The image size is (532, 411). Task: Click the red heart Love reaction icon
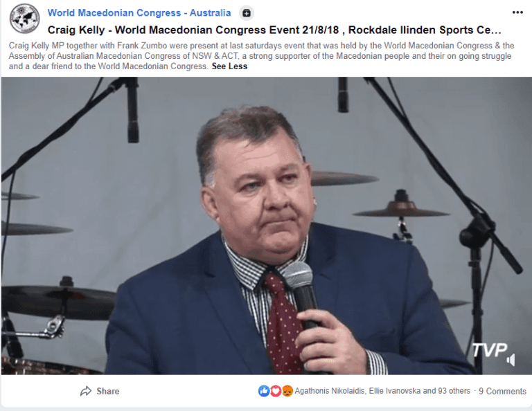click(x=276, y=391)
